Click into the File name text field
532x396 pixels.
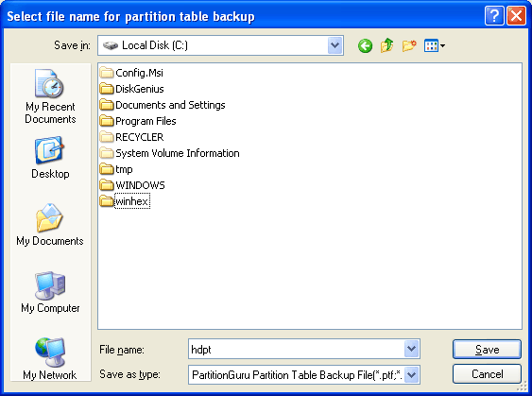(296, 349)
